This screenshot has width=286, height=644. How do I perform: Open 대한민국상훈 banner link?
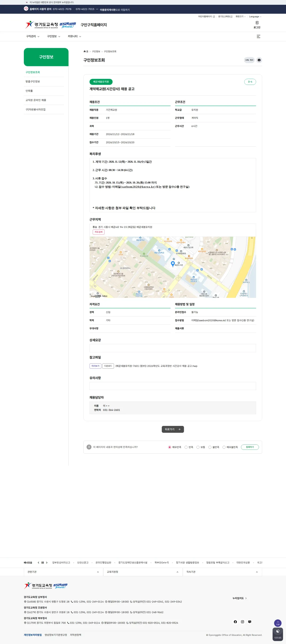point(243,563)
